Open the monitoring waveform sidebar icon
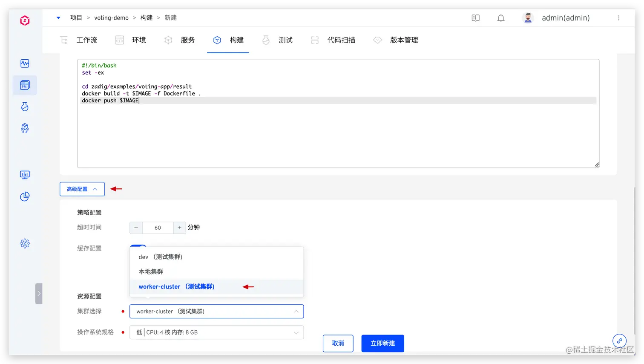This screenshot has height=364, width=644. pos(25,64)
